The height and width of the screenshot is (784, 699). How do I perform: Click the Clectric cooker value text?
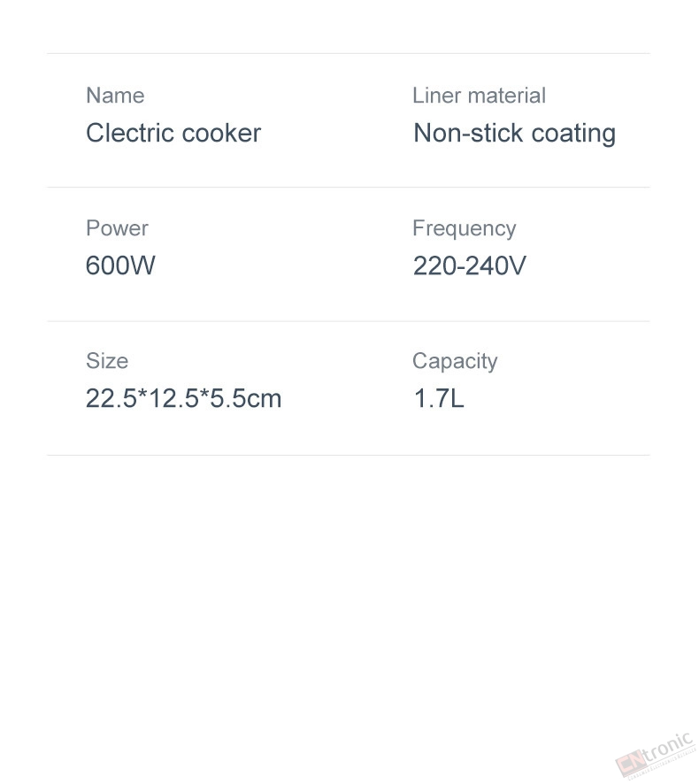pos(173,133)
